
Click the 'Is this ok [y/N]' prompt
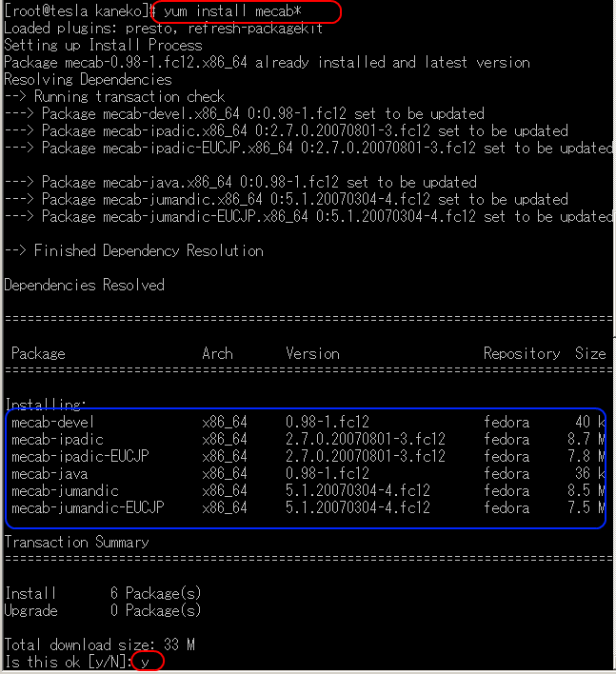click(68, 662)
